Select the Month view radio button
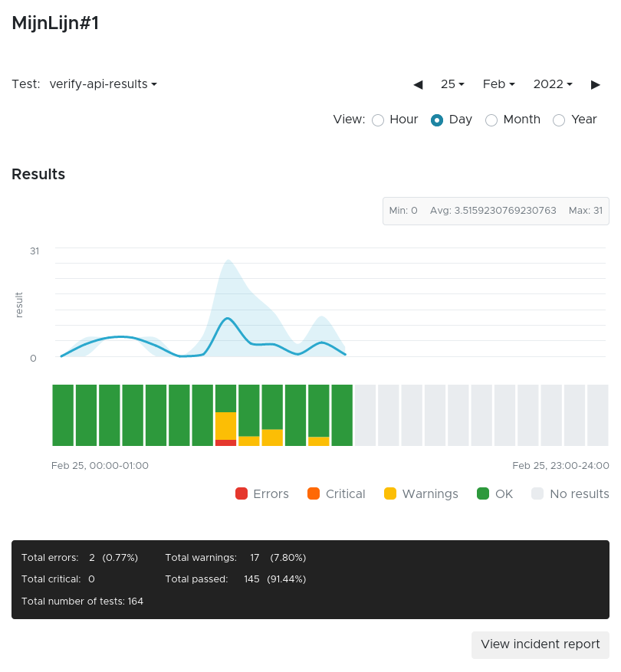The width and height of the screenshot is (621, 672). pyautogui.click(x=491, y=120)
